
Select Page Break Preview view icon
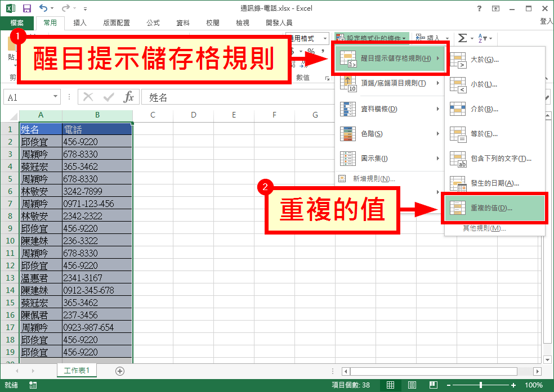coord(434,385)
